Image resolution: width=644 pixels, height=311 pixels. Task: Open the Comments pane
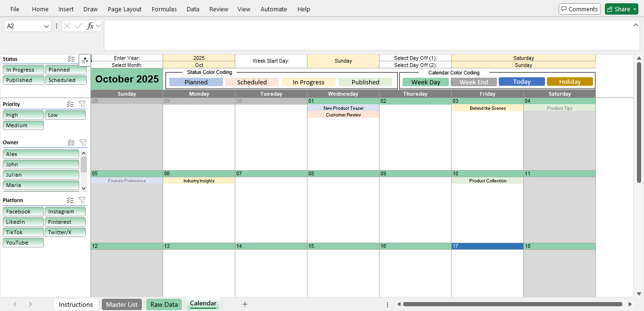(579, 9)
